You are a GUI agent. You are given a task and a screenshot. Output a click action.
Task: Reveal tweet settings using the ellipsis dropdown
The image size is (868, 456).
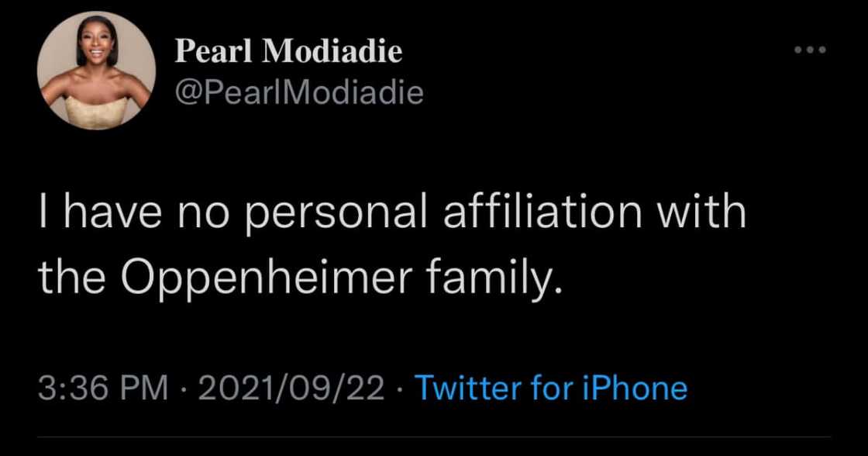810,49
